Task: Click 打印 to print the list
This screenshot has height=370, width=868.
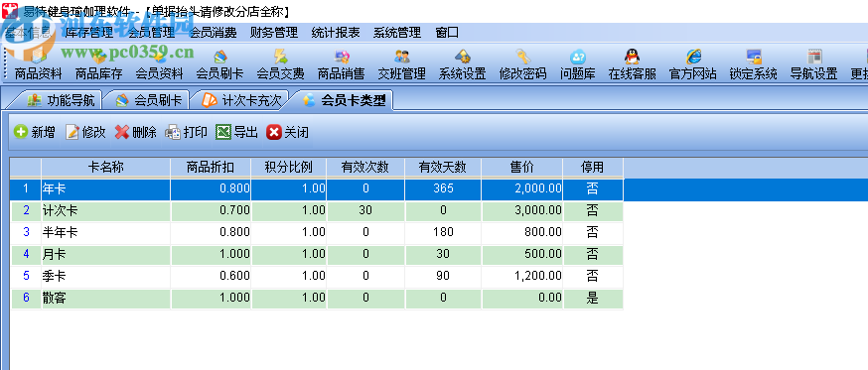Action: pos(187,132)
